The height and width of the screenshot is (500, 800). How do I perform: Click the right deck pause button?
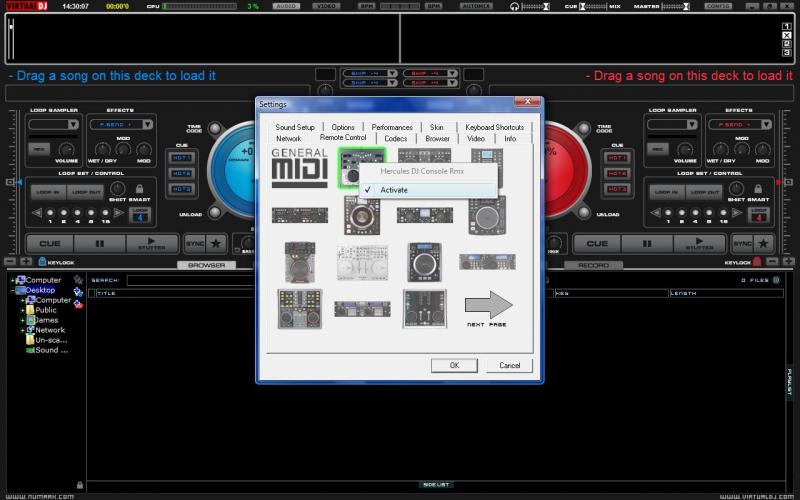[x=647, y=243]
